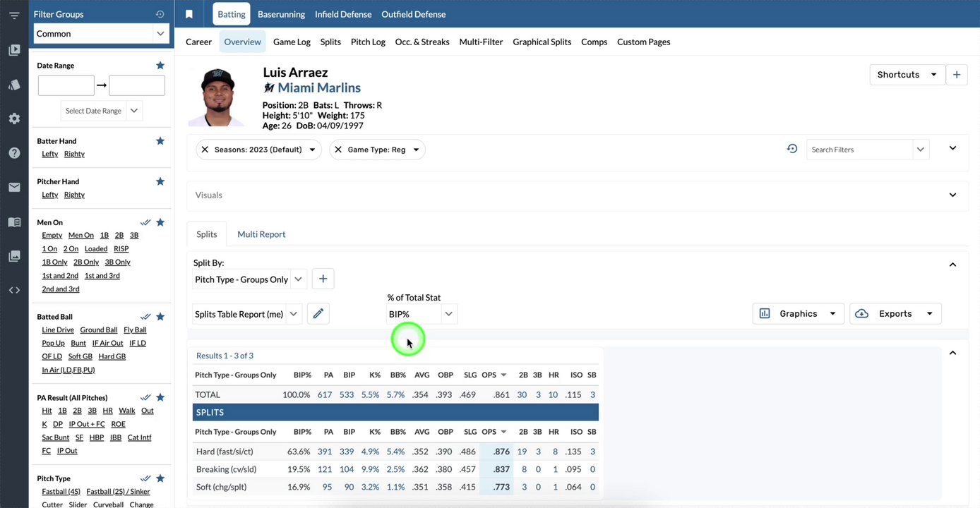
Task: Open the Graphical Splits page
Action: click(x=542, y=42)
